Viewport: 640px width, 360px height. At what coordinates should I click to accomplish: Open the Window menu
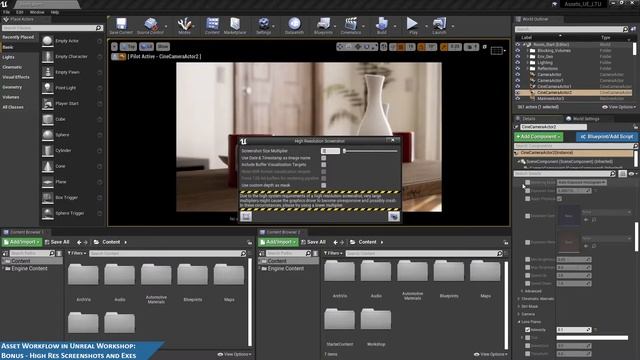tap(37, 12)
